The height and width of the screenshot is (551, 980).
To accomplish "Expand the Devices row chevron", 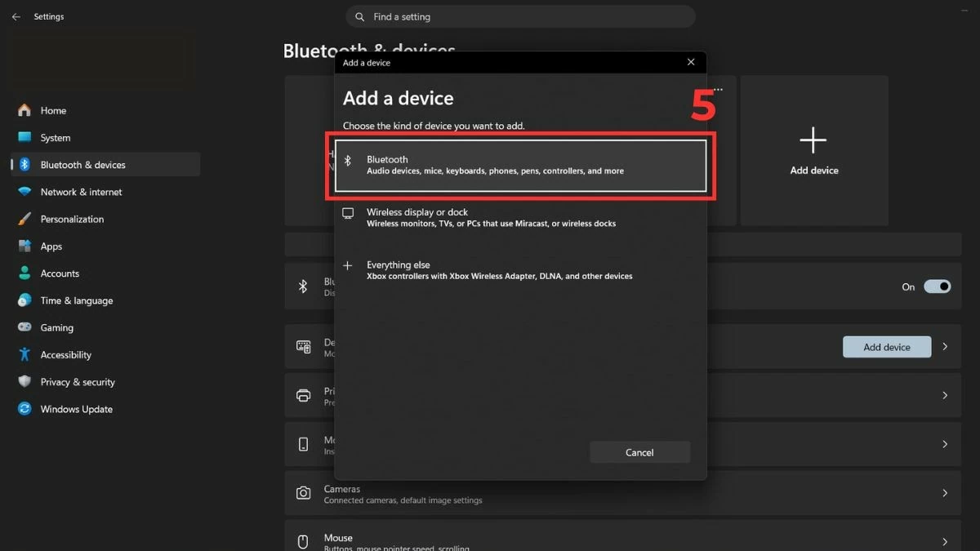I will tap(945, 347).
